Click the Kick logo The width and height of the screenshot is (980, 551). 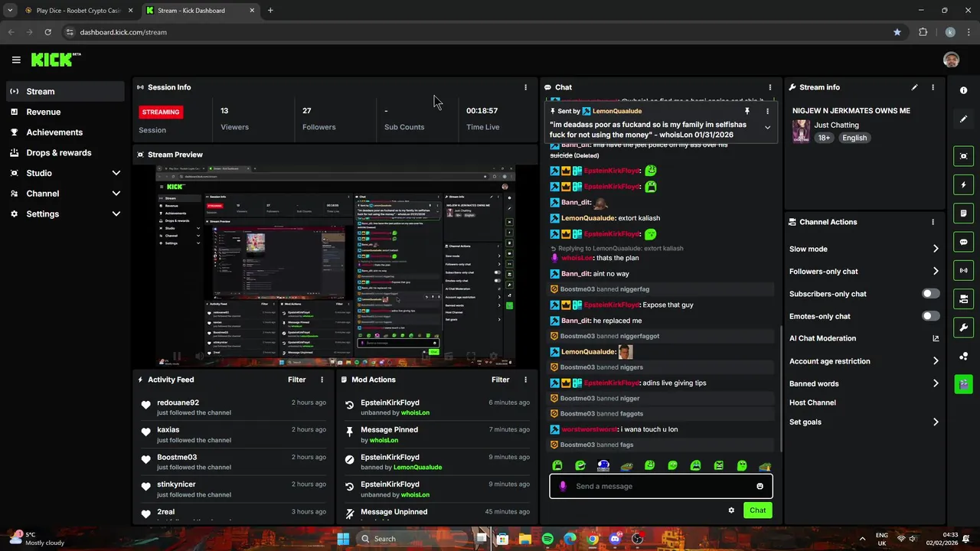tap(56, 60)
